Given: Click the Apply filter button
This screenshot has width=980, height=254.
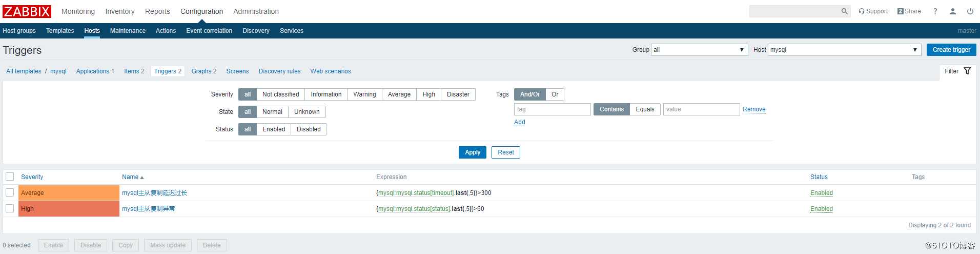Looking at the screenshot, I should pyautogui.click(x=473, y=152).
